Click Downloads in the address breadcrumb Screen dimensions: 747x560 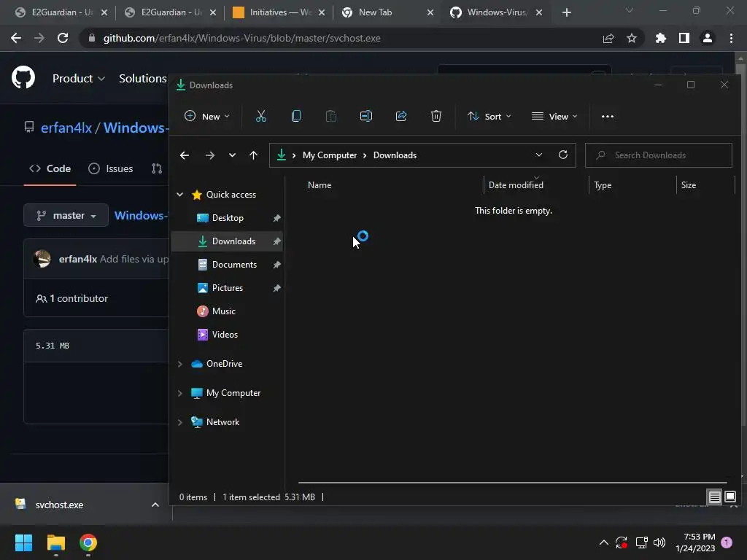[395, 155]
